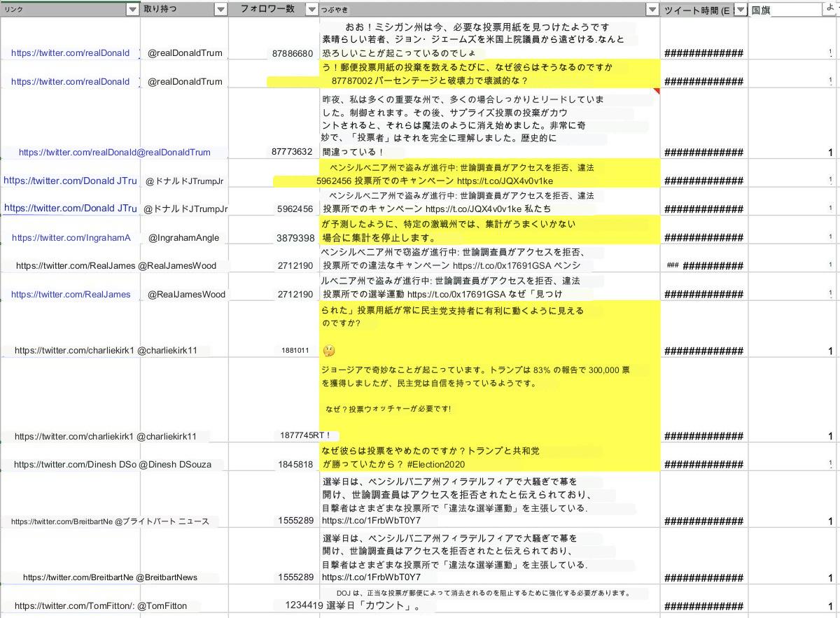This screenshot has height=618, width=840.
Task: Open the つぶやき column filter dropdown
Action: click(652, 9)
